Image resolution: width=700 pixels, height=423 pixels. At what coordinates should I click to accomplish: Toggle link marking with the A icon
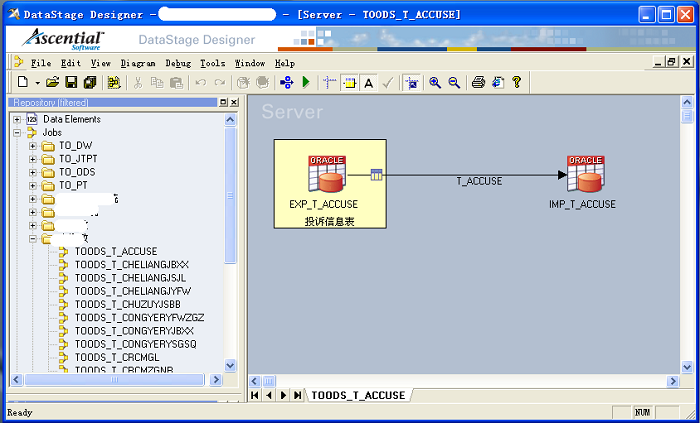coord(368,83)
